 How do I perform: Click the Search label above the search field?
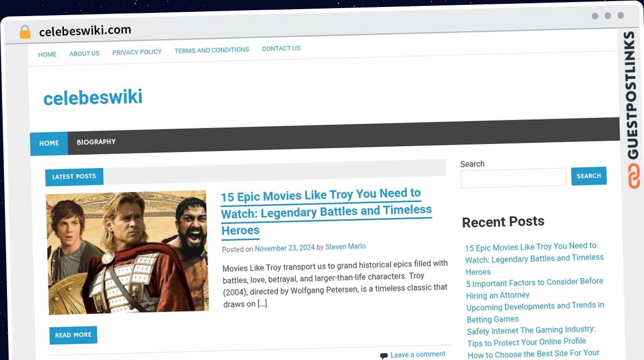pos(472,164)
